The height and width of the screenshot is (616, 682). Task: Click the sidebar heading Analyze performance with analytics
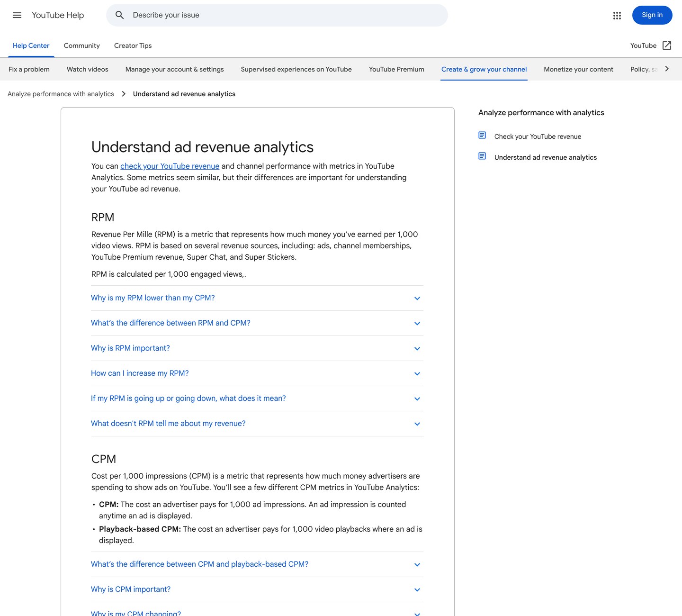pyautogui.click(x=541, y=113)
